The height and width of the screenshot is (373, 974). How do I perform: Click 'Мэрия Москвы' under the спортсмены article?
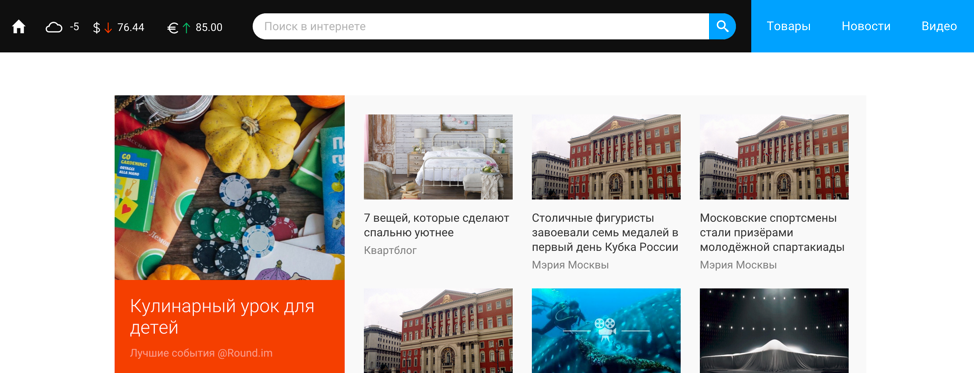(738, 265)
